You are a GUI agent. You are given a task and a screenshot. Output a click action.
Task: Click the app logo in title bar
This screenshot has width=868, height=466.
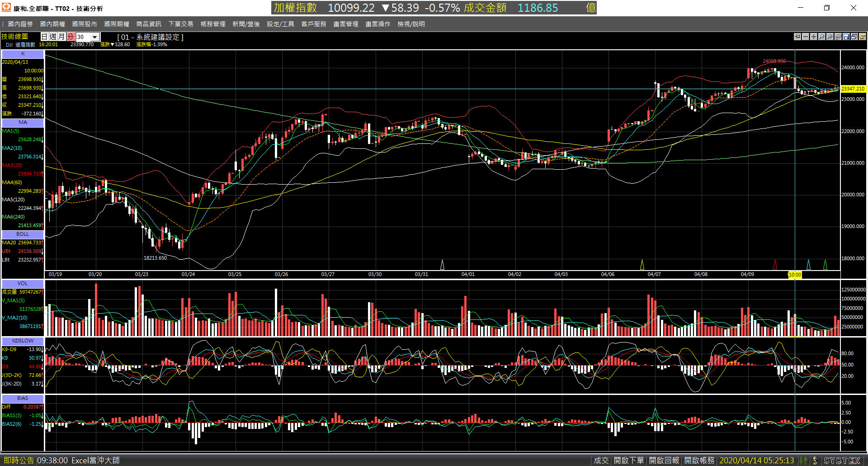pos(6,8)
